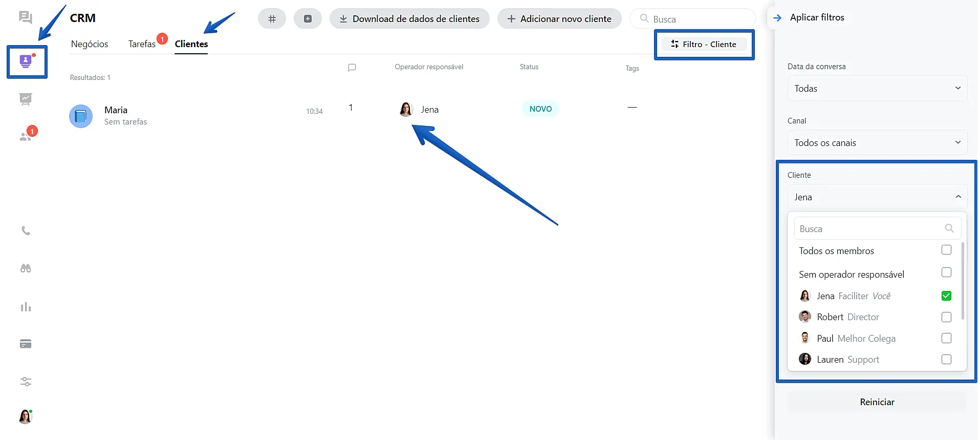Click Download de dados de clientes button

409,19
